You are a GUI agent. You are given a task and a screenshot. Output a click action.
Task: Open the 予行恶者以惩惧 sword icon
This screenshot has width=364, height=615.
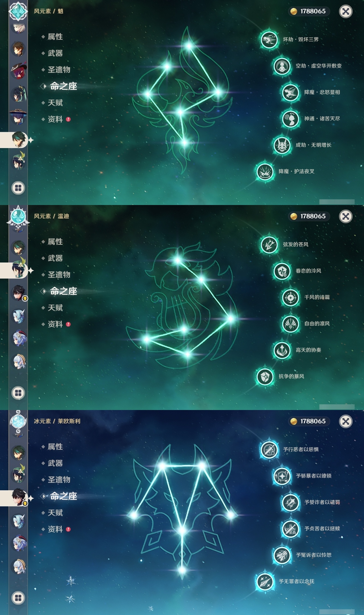click(269, 449)
